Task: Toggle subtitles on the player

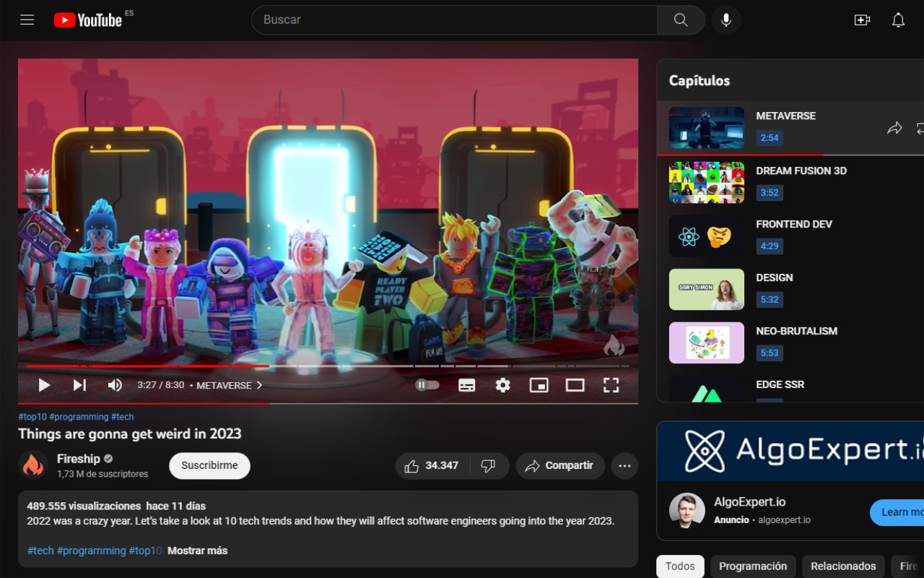Action: click(467, 385)
